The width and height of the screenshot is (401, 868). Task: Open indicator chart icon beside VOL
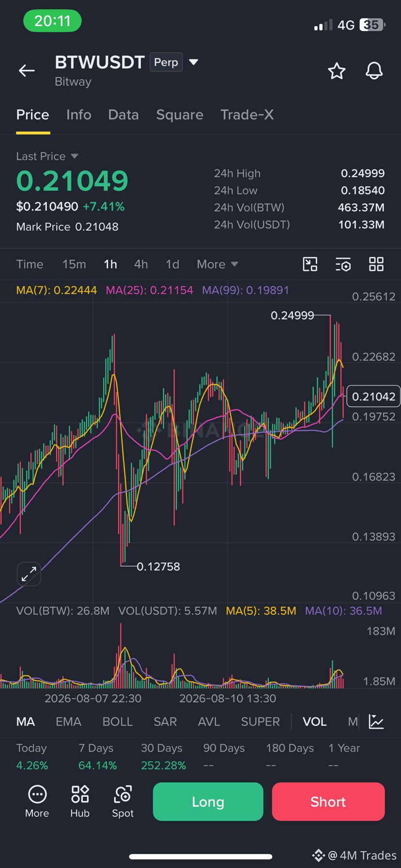(x=376, y=721)
